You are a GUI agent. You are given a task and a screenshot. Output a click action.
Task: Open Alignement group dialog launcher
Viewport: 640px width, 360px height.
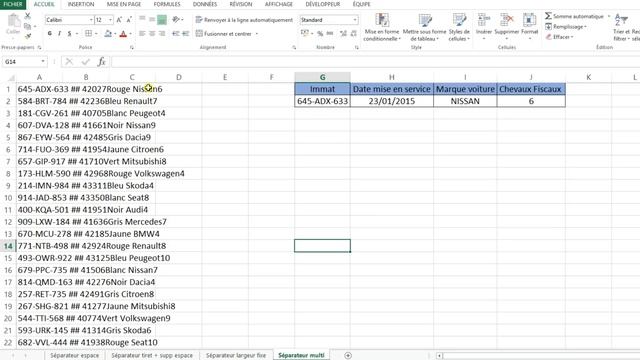294,47
